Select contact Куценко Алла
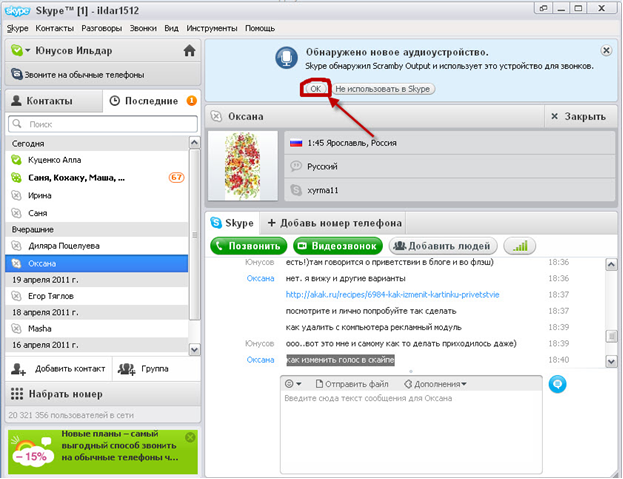 pos(97,160)
